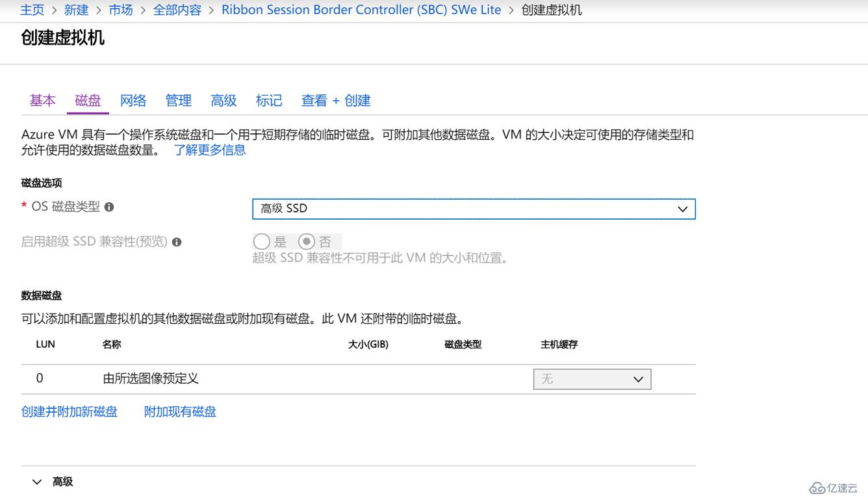Screen dimensions: 868x496
Task: Show info for 启用超级 SSD 兼容性
Action: pos(177,242)
